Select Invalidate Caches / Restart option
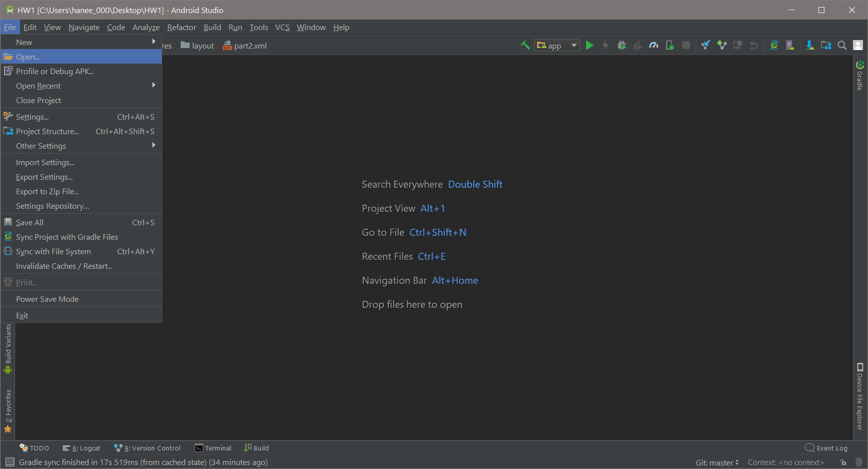The width and height of the screenshot is (868, 469). coord(64,266)
